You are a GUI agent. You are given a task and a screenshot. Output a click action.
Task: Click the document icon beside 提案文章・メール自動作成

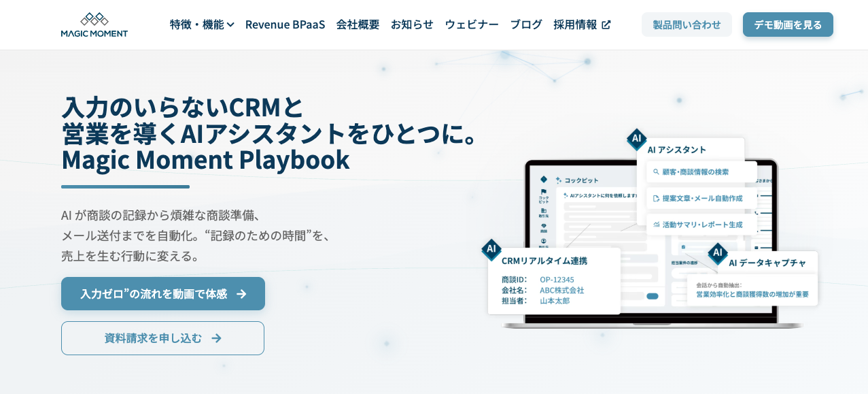tap(656, 198)
